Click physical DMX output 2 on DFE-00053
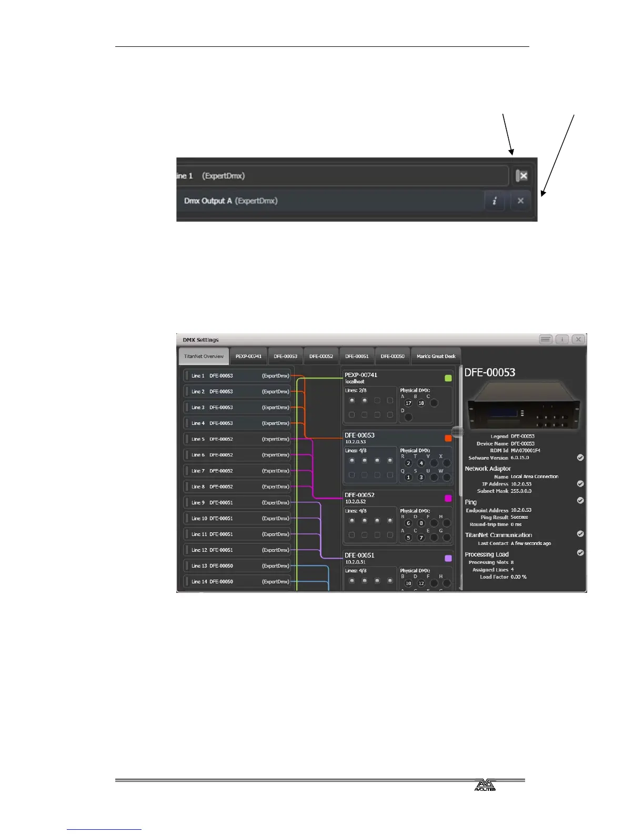This screenshot has height=834, width=644. pyautogui.click(x=408, y=463)
